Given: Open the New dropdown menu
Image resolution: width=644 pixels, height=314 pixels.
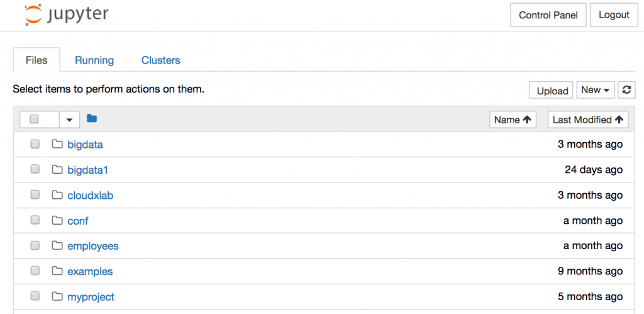Looking at the screenshot, I should pyautogui.click(x=596, y=90).
